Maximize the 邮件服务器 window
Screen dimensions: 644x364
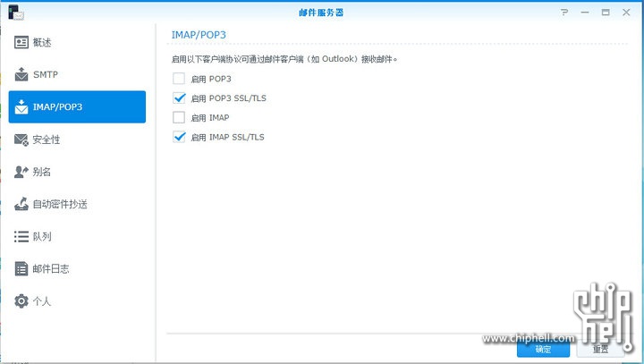[x=606, y=13]
